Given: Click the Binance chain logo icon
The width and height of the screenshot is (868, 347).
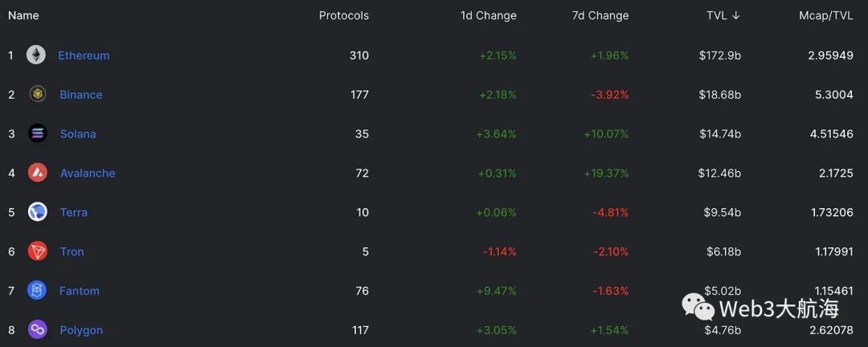Looking at the screenshot, I should [37, 94].
